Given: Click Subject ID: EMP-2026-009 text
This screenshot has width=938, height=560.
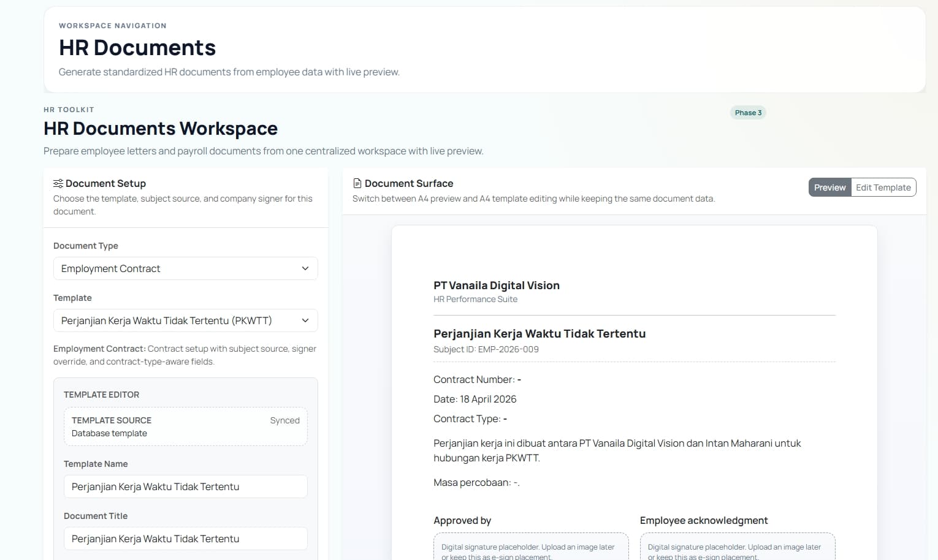Looking at the screenshot, I should click(486, 349).
